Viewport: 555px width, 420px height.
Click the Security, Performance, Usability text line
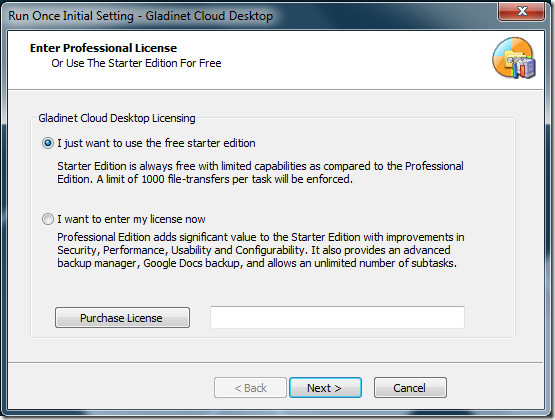(254, 250)
